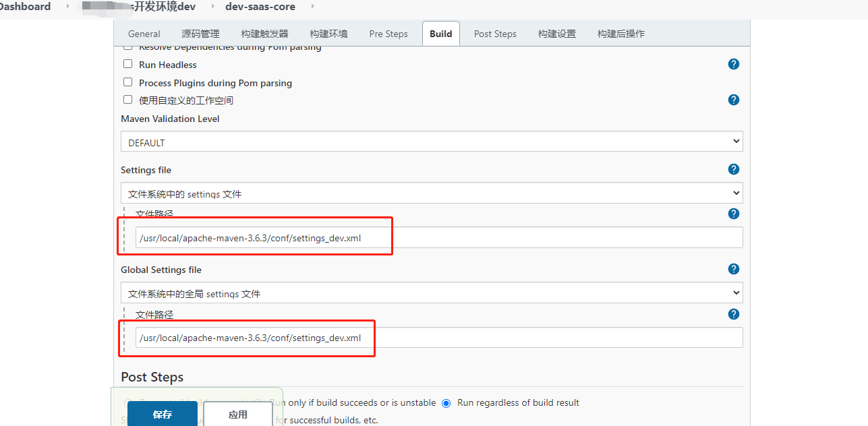Open help for Global Settings 文件路径 field
Screen dimensions: 868x426
734,314
